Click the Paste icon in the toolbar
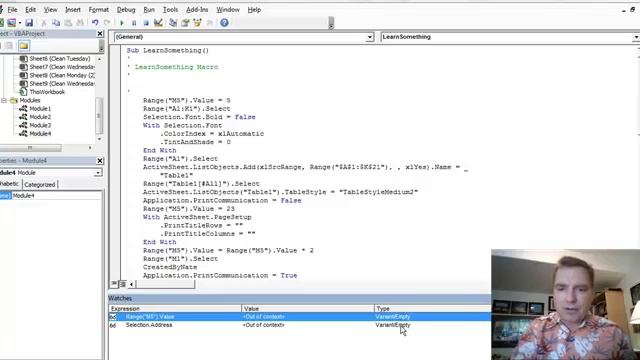 point(68,23)
